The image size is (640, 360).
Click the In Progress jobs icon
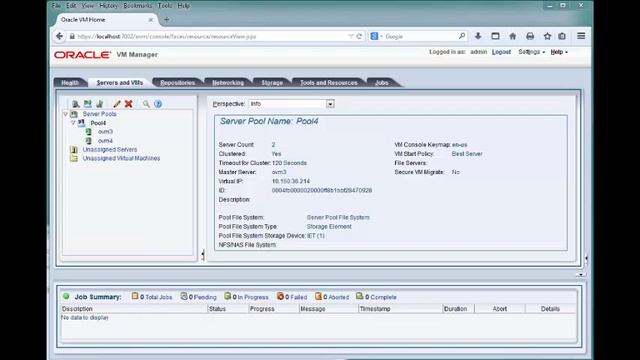click(227, 296)
